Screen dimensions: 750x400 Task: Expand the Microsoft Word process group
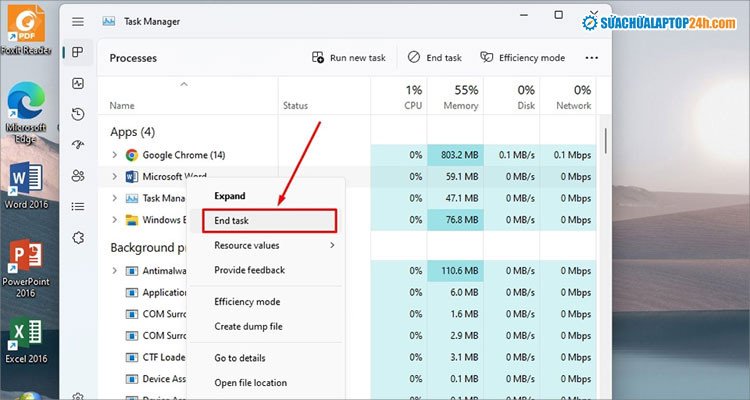click(114, 177)
